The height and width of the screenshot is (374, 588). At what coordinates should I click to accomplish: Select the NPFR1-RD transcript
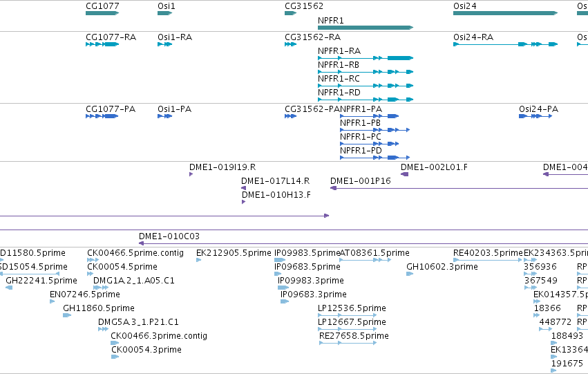point(366,100)
